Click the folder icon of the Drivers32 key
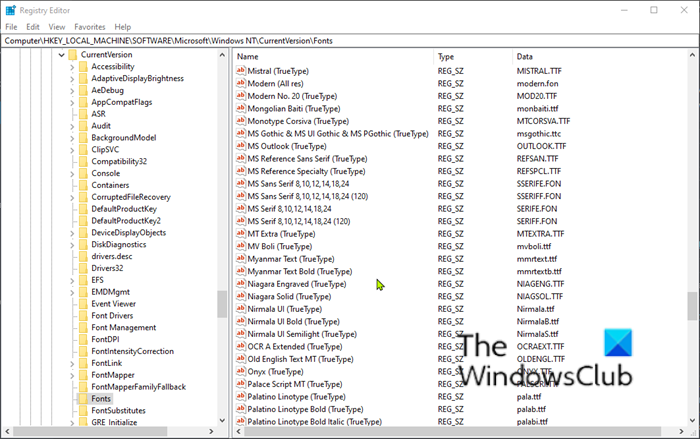Image resolution: width=700 pixels, height=439 pixels. [x=83, y=268]
